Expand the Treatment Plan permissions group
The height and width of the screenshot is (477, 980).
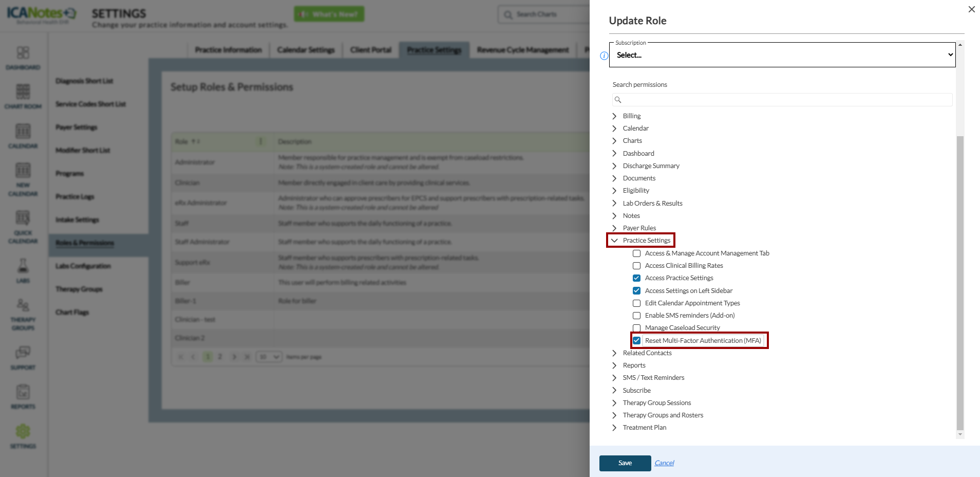tap(614, 428)
